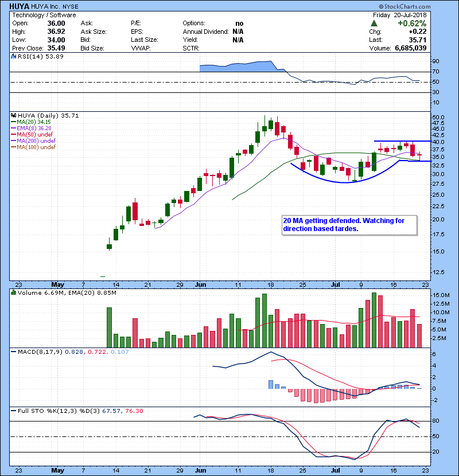
Task: Select the MACD signal value 0.722
Action: [x=97, y=352]
